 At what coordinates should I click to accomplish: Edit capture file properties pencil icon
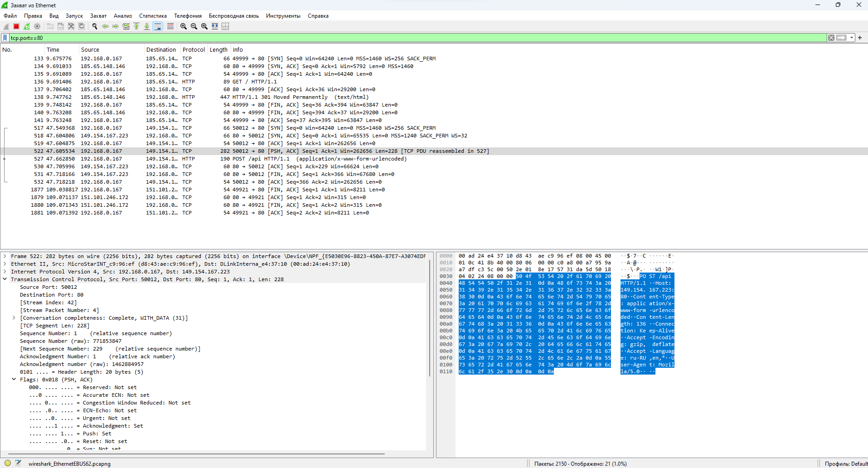(x=18, y=463)
